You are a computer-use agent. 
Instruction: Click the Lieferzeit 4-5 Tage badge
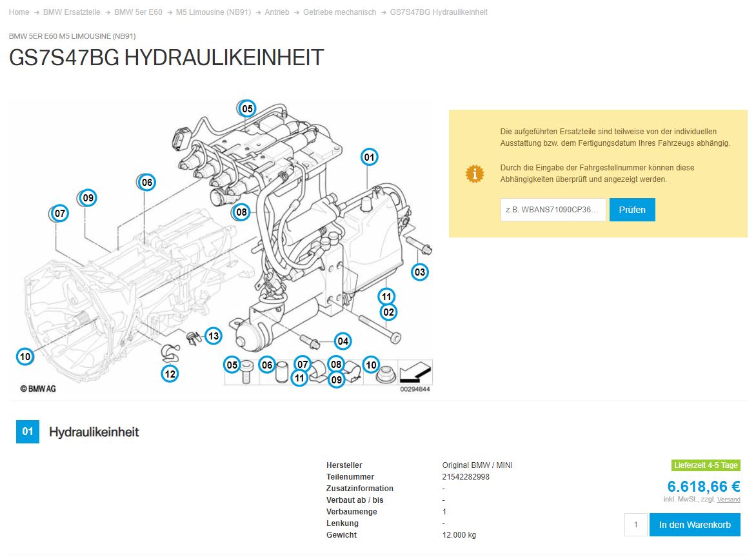click(x=706, y=465)
